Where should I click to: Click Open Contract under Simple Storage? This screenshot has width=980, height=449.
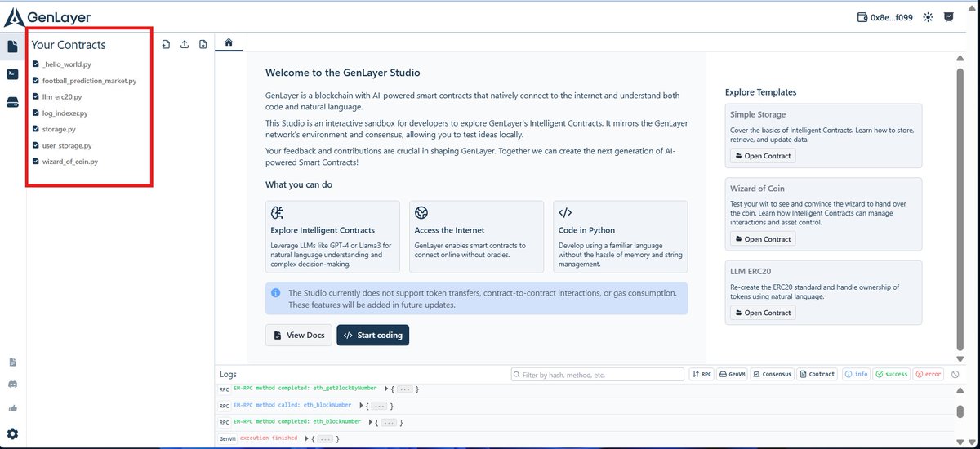click(763, 156)
